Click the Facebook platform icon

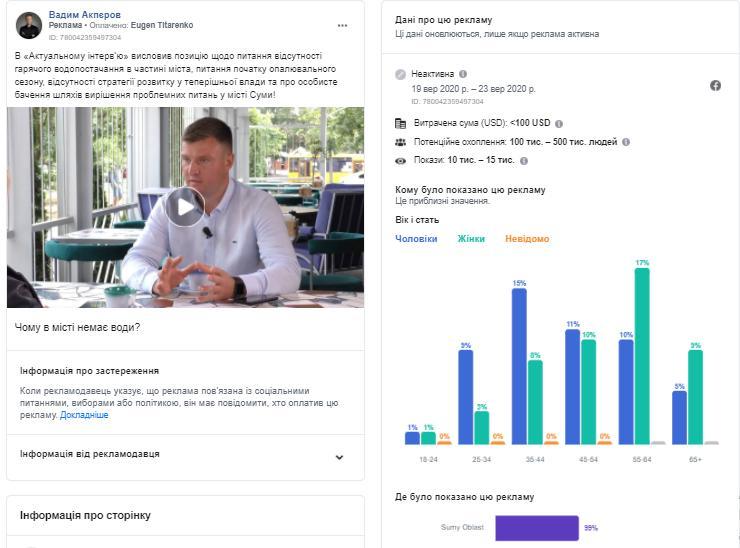(x=715, y=86)
